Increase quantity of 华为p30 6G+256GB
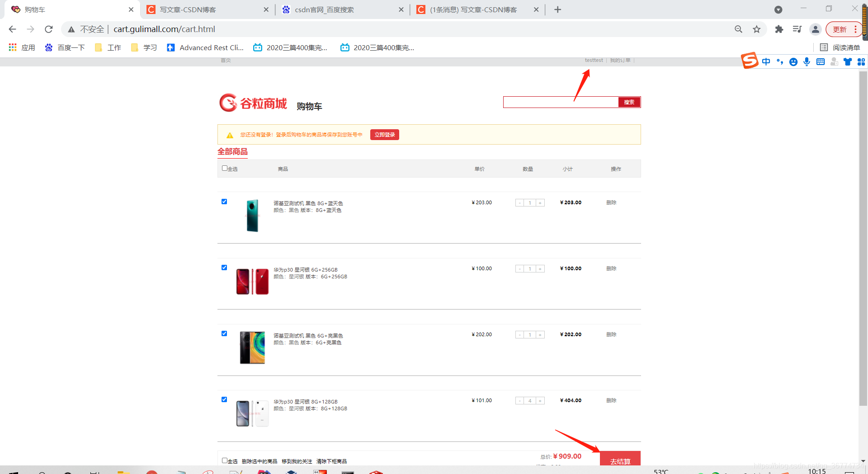The height and width of the screenshot is (474, 868). pyautogui.click(x=540, y=269)
